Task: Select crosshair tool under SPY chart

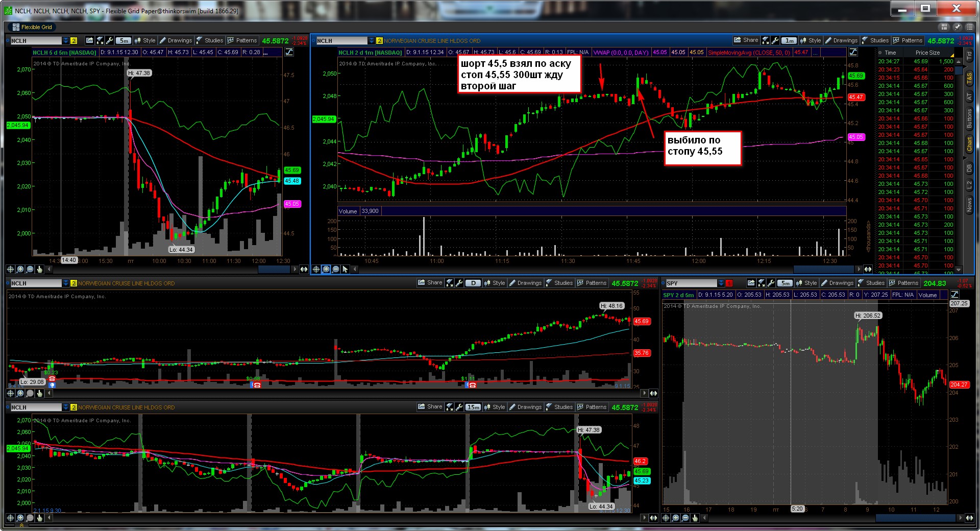Action: (x=666, y=518)
